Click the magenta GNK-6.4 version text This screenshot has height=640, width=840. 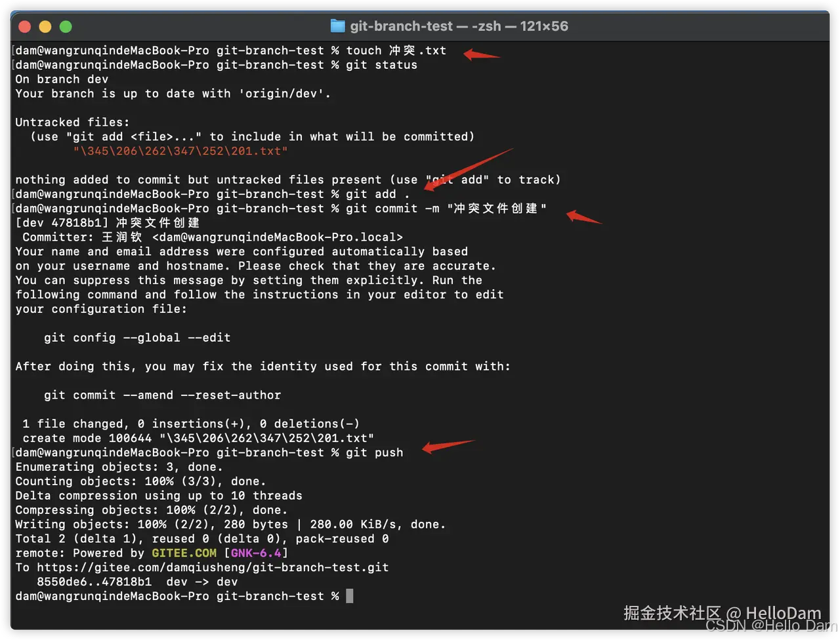point(256,553)
